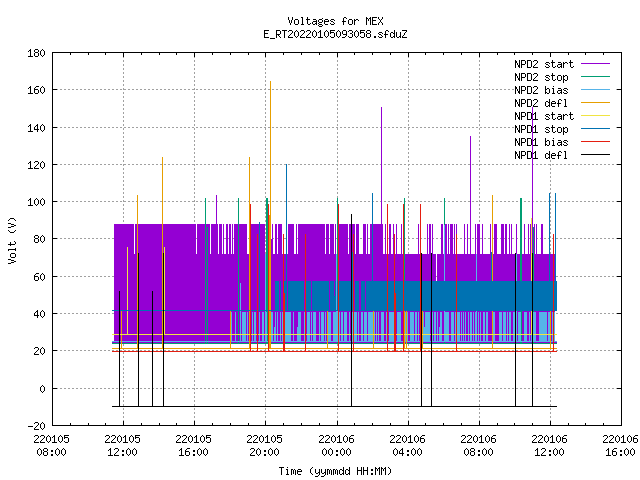Click the 'NPD2 start' legend label
The image size is (640, 480).
click(x=544, y=64)
